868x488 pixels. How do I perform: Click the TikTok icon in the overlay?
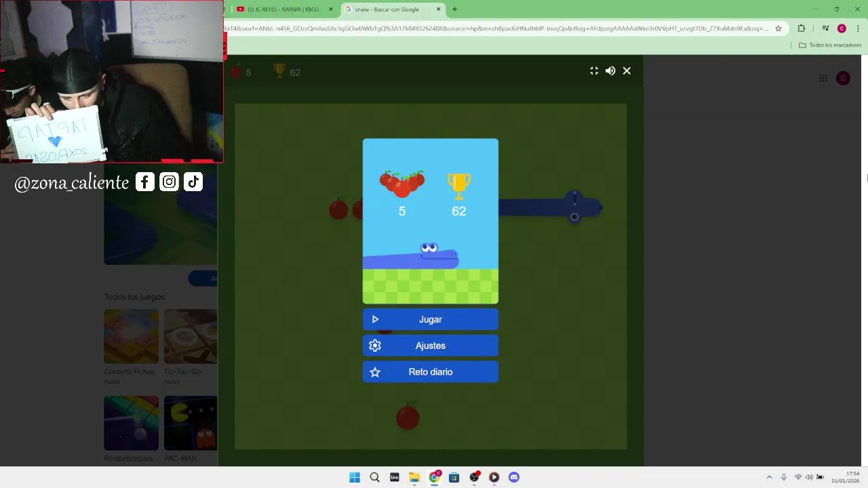193,182
